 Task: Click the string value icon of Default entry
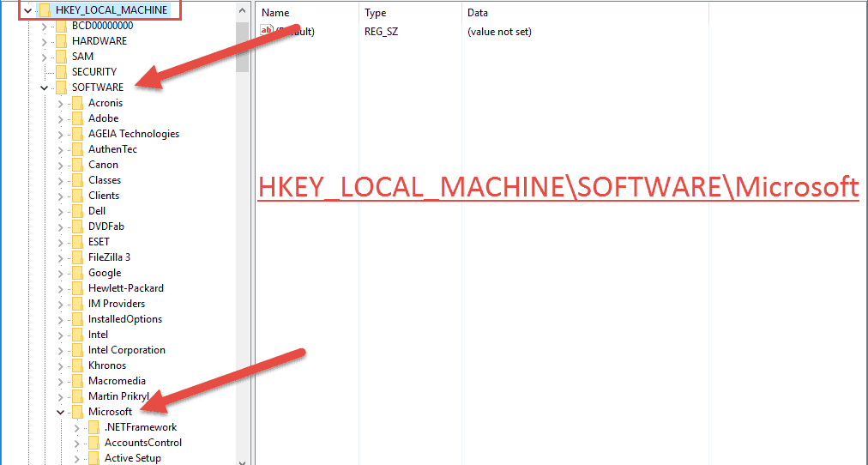[266, 31]
